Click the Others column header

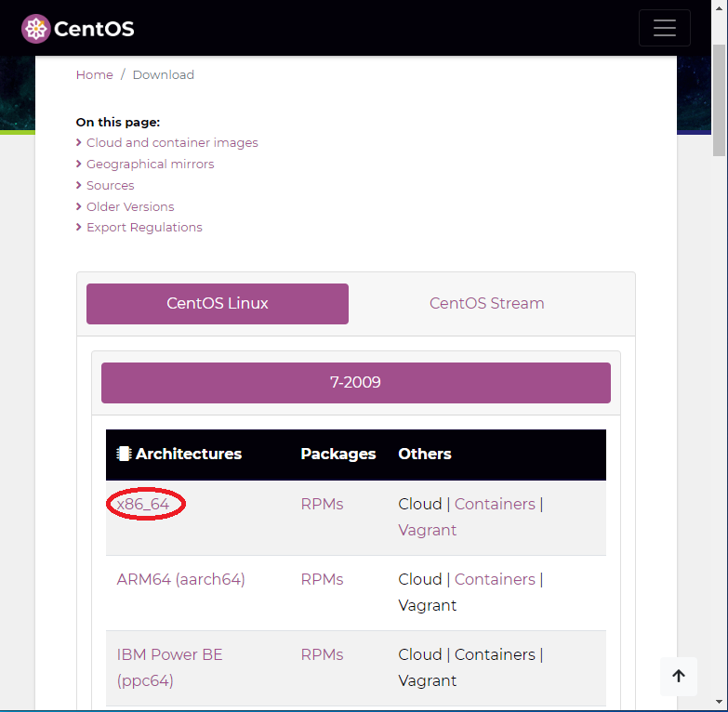tap(424, 454)
